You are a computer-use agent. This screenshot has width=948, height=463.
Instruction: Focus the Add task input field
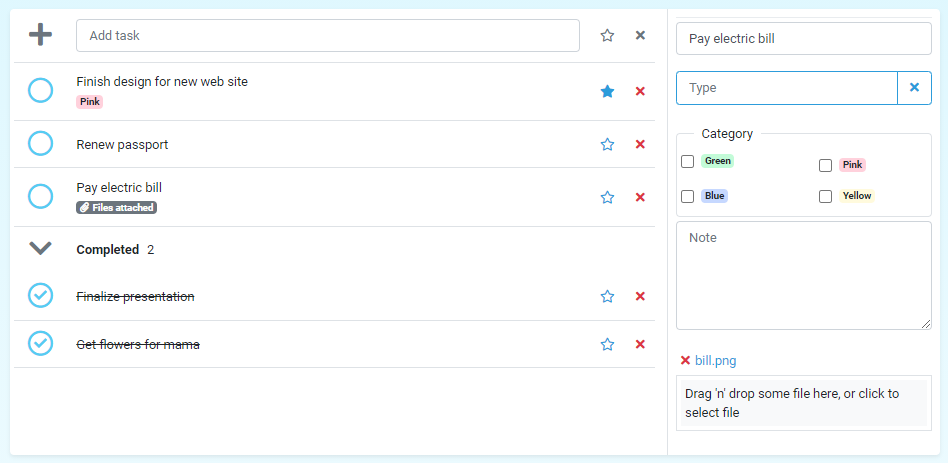328,36
